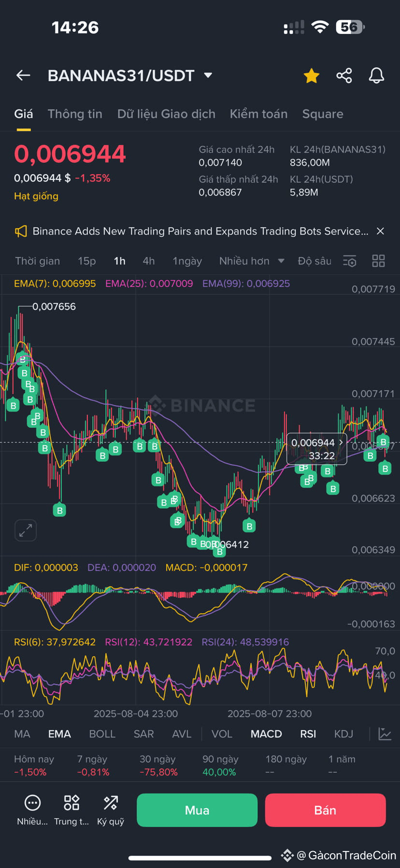The image size is (400, 868).
Task: Open the indicator settings chart icon
Action: click(x=385, y=734)
